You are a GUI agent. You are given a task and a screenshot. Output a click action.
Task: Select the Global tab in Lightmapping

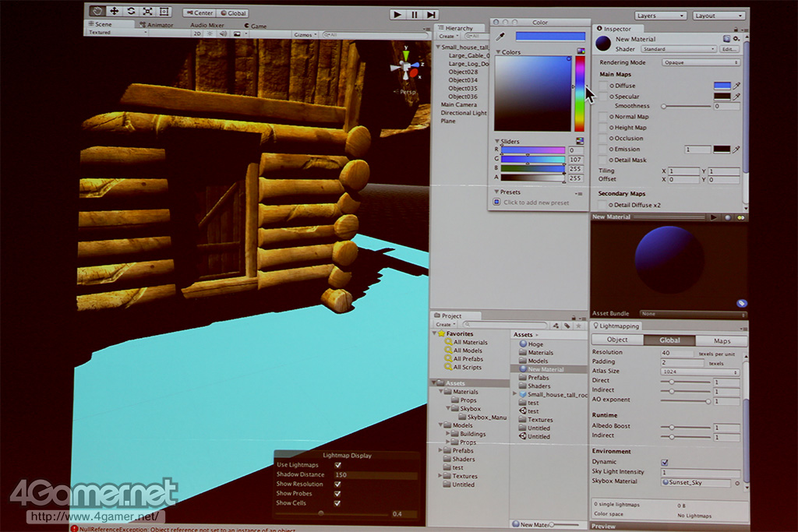(669, 340)
